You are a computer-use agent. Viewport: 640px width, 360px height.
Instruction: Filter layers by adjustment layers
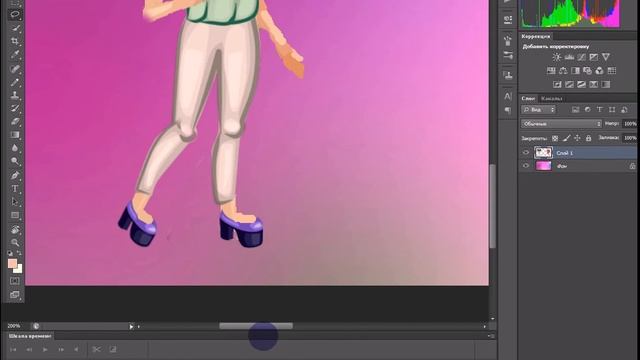[x=588, y=110]
